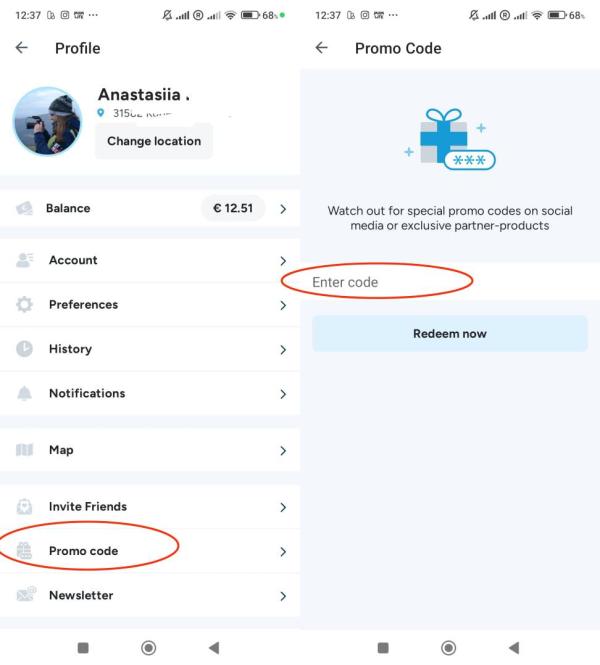Tap the History clock icon
600x665 pixels.
point(26,349)
